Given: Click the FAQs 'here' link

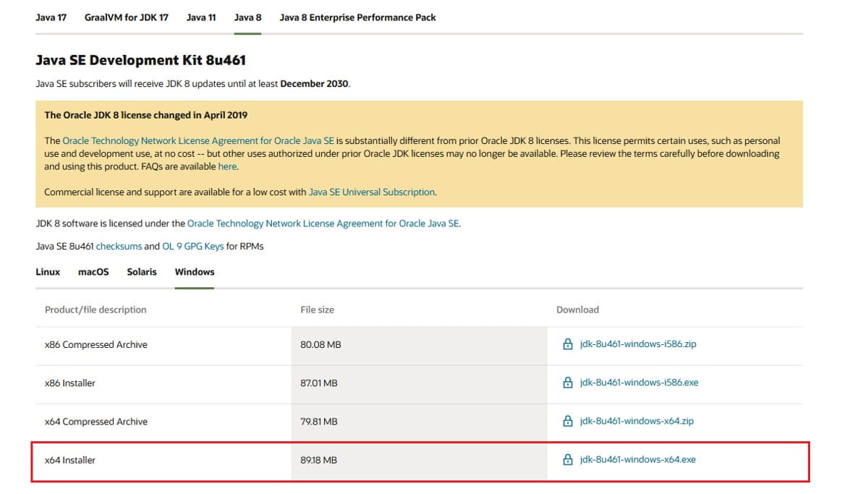Looking at the screenshot, I should click(x=227, y=166).
